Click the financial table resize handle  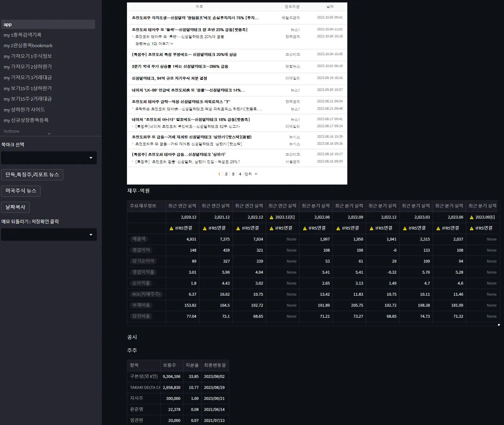[499, 325]
